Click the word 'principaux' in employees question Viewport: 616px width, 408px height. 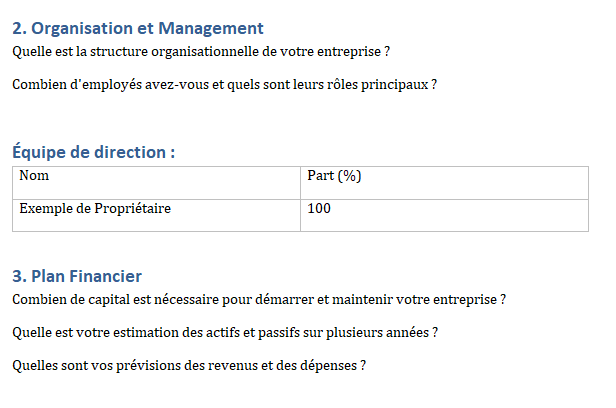[x=394, y=85]
